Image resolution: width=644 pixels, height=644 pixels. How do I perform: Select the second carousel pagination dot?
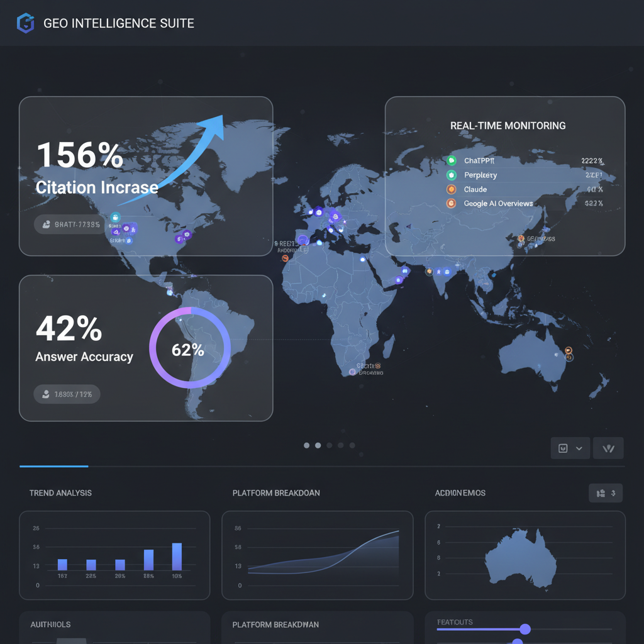click(x=318, y=445)
